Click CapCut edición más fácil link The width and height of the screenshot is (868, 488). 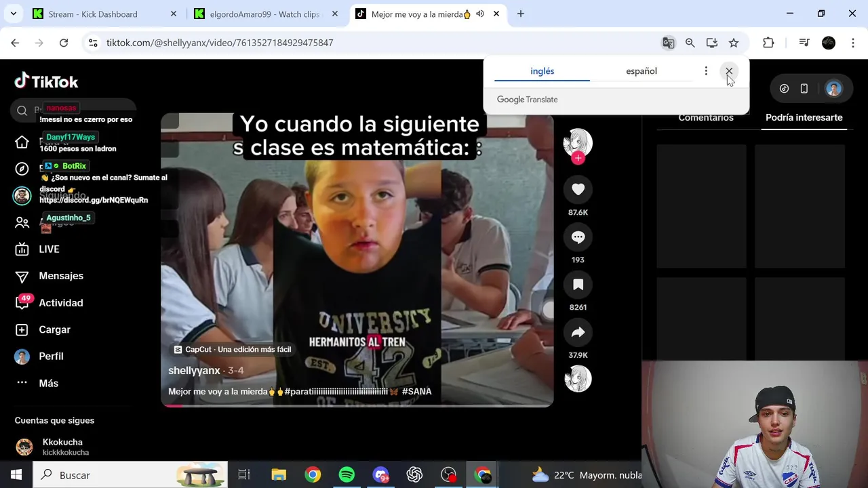pos(233,350)
